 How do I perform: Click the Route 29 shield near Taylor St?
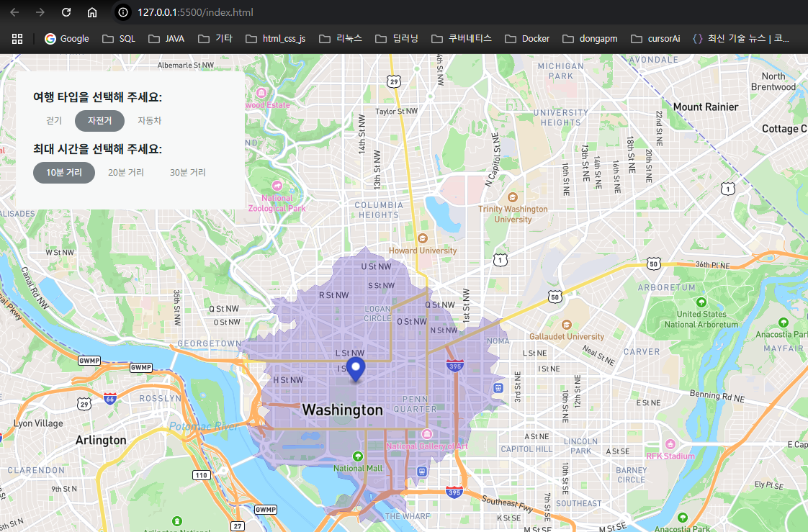pos(394,81)
